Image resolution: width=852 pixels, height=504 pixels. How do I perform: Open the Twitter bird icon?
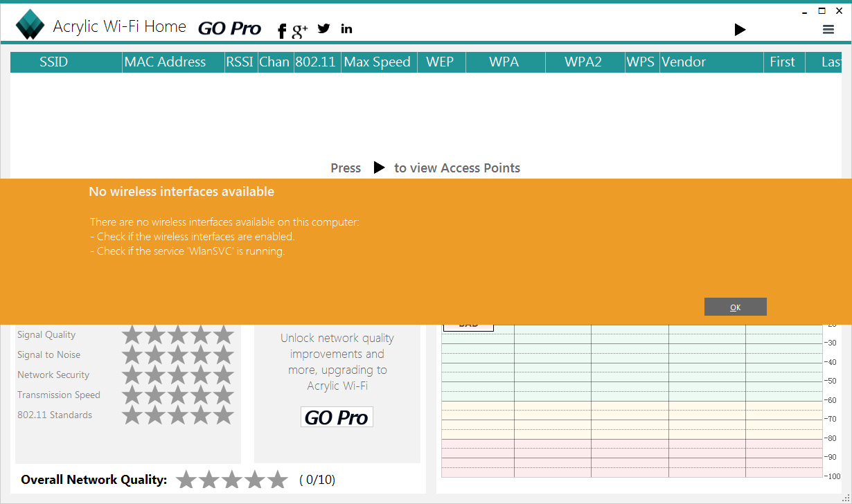[x=323, y=28]
